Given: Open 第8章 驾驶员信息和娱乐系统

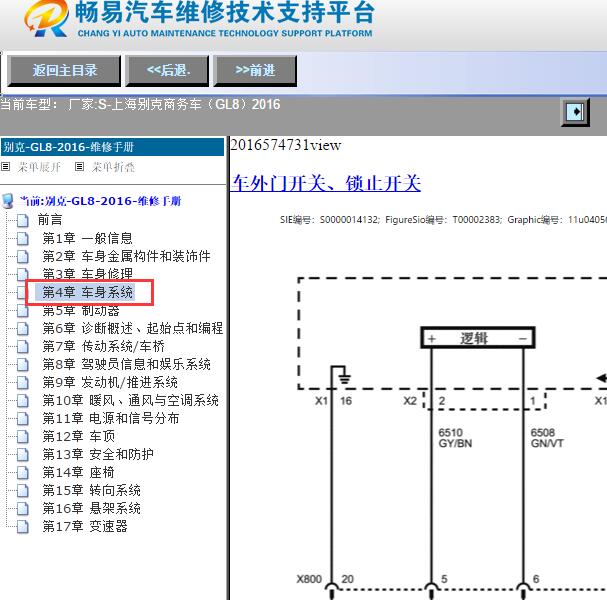Looking at the screenshot, I should point(126,364).
